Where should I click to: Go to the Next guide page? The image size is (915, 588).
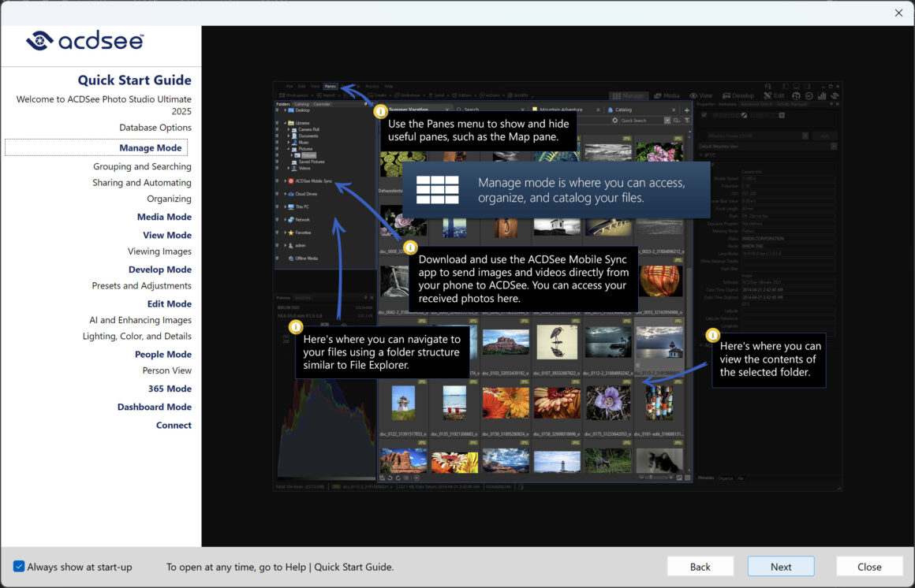point(781,567)
